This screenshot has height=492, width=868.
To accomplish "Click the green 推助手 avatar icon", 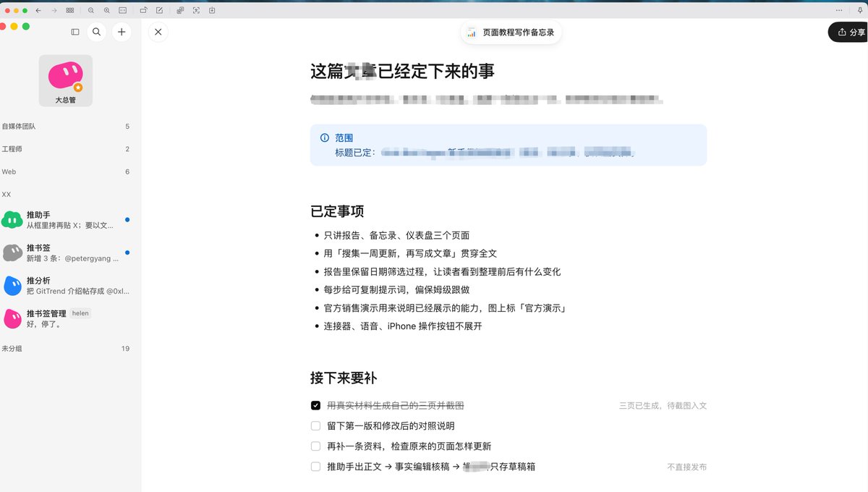I will tap(12, 220).
